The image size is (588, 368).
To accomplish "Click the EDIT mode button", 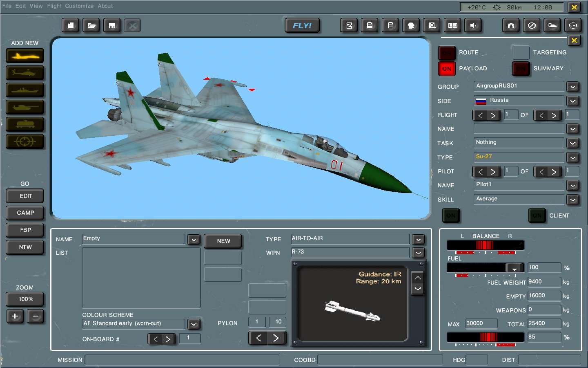I will [x=25, y=196].
